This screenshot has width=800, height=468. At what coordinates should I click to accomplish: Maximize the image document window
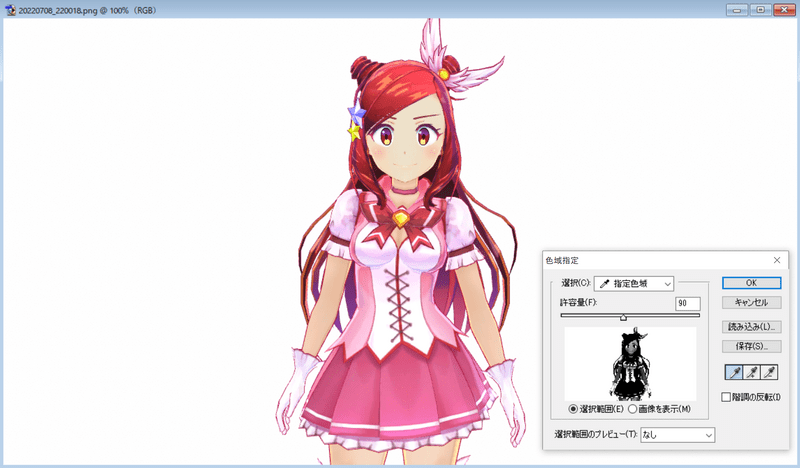(x=761, y=9)
